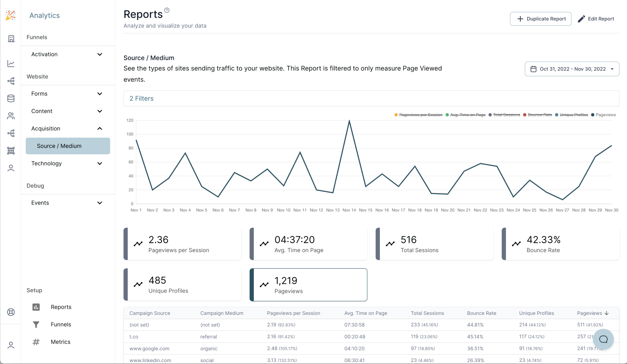
Task: Click the building icon in left sidebar
Action: [11, 39]
